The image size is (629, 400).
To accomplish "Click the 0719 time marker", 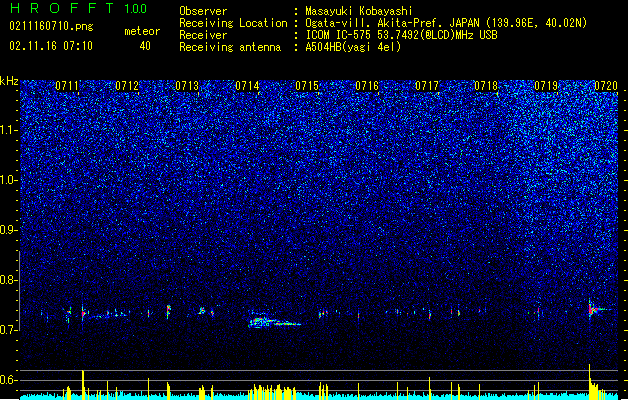I will coord(546,86).
